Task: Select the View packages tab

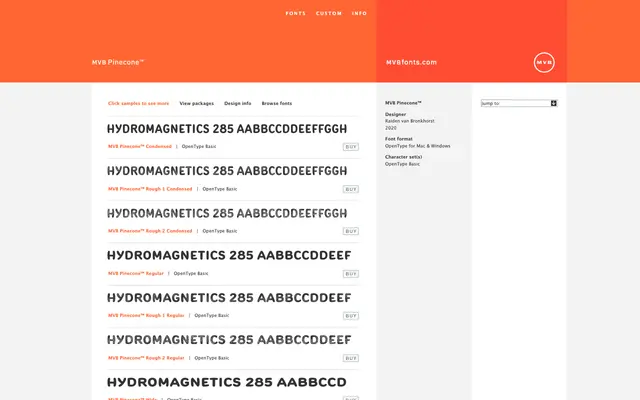Action: click(x=196, y=103)
